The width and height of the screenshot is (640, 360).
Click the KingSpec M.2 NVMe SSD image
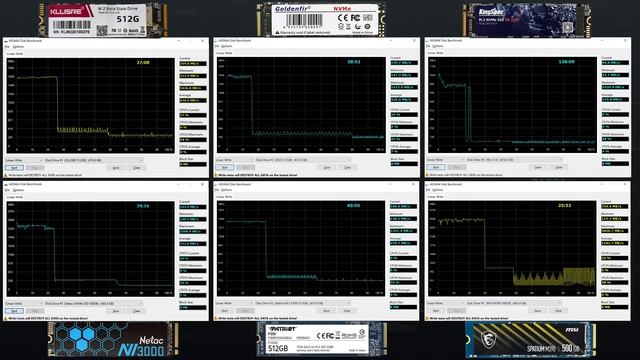(x=527, y=20)
